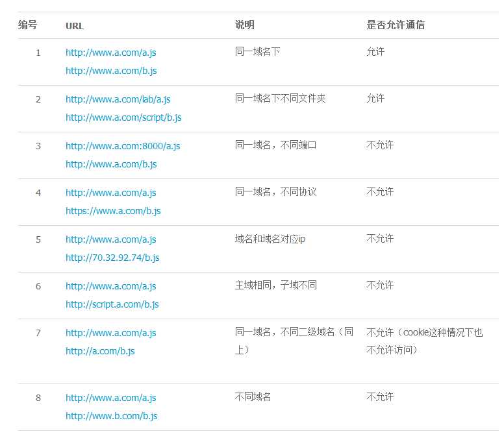
Task: Click row number 3
Action: point(38,146)
